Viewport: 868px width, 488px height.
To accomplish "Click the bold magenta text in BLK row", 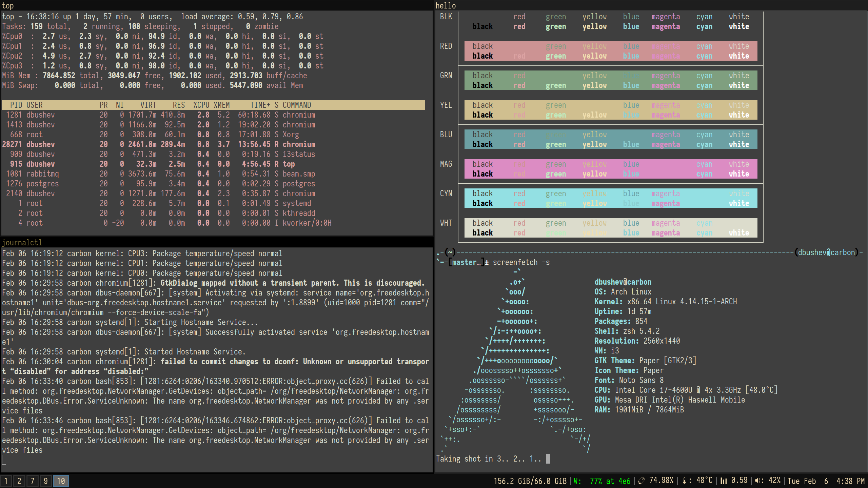I will (666, 26).
